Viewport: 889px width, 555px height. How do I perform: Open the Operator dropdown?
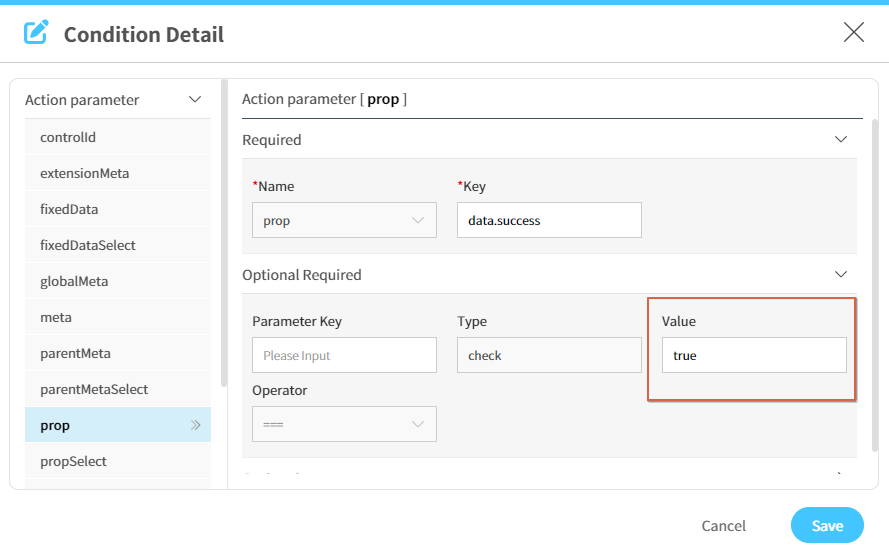(x=344, y=423)
